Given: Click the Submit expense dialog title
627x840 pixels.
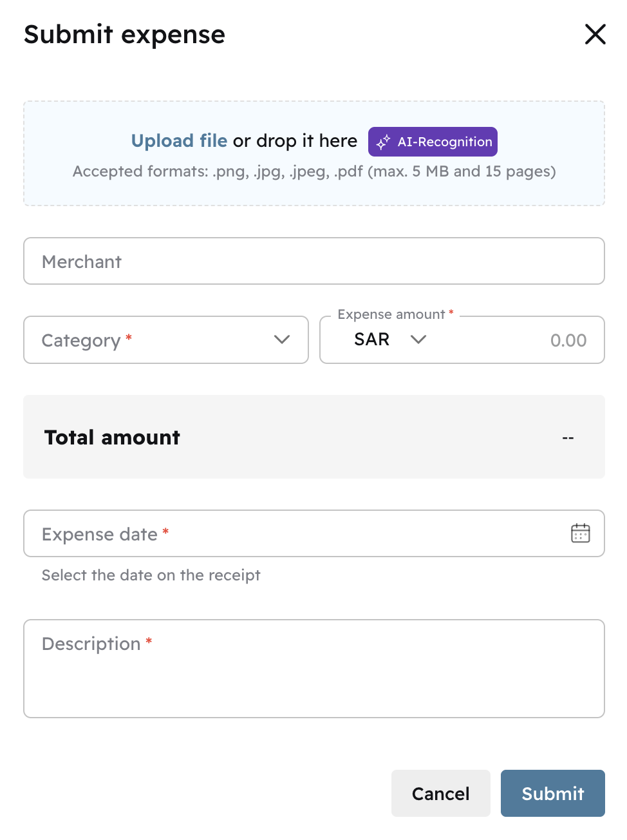Looking at the screenshot, I should click(125, 34).
